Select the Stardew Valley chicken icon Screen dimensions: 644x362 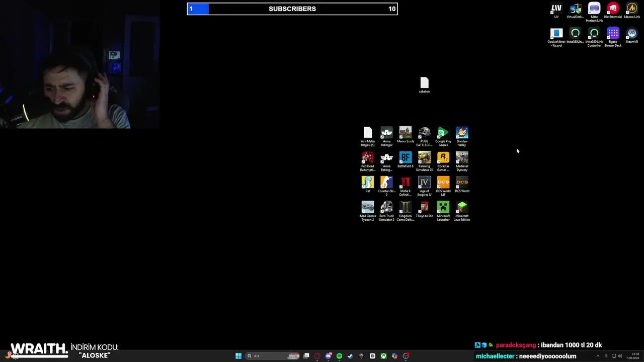[462, 137]
